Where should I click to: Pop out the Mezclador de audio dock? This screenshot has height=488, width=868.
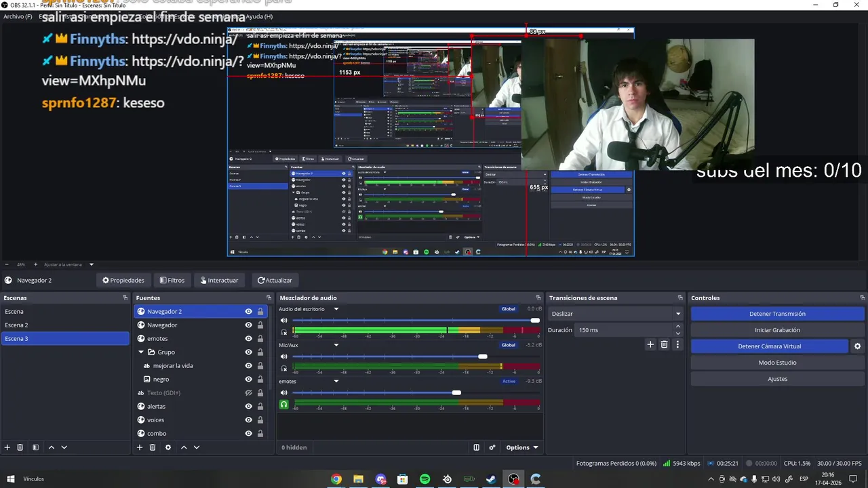tap(538, 298)
